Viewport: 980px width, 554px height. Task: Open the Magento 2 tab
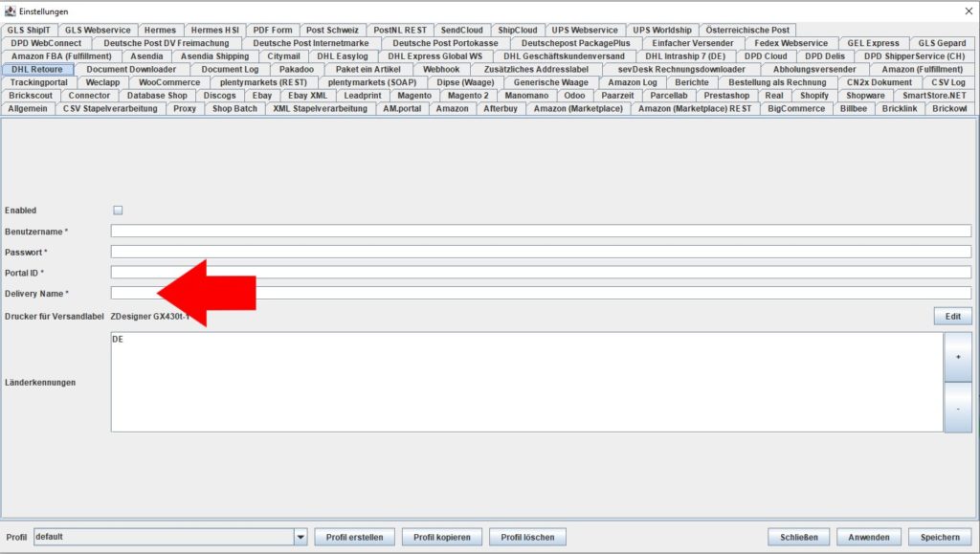coord(468,96)
